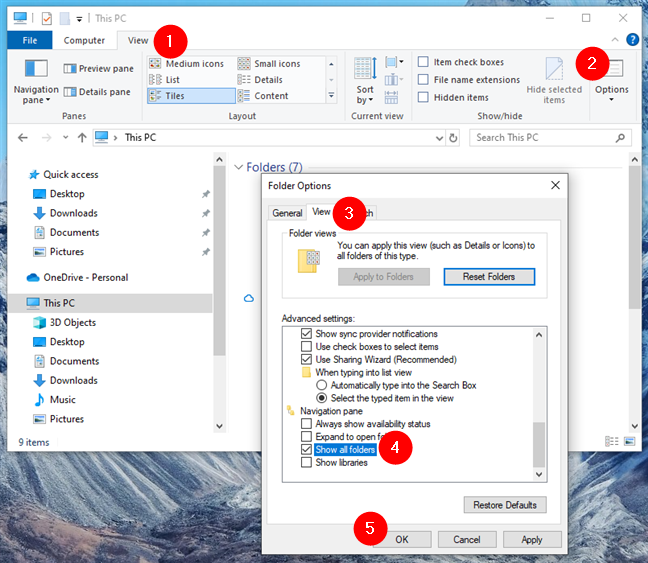The height and width of the screenshot is (563, 648).
Task: Select the Tiles layout
Action: [191, 96]
